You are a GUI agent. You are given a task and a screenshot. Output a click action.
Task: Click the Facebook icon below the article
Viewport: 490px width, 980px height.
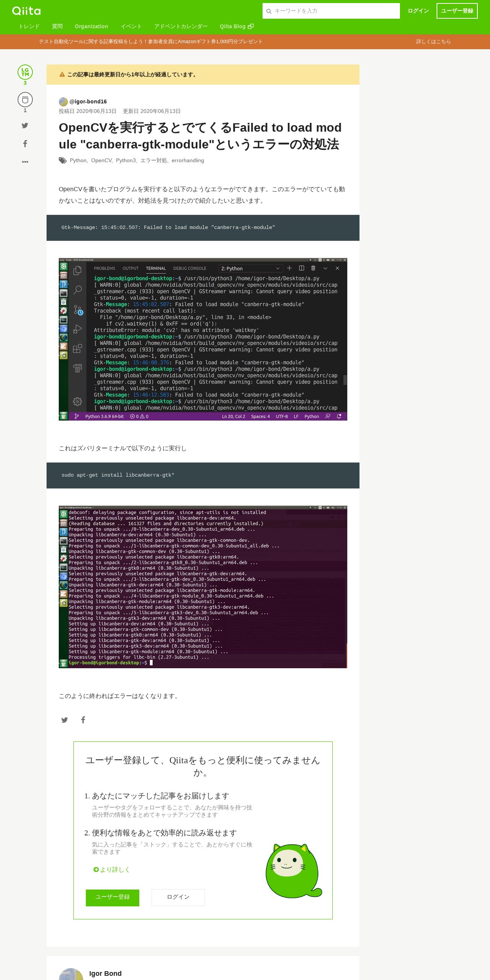tap(83, 720)
